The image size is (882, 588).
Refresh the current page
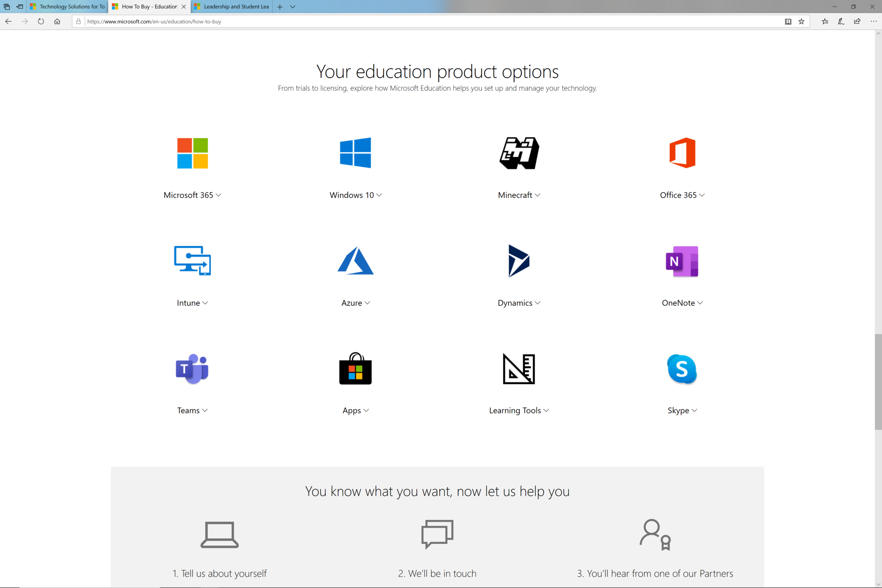[x=41, y=22]
